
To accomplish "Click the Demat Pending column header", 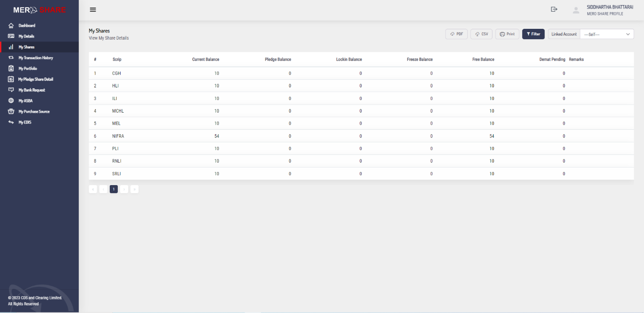I will (552, 59).
